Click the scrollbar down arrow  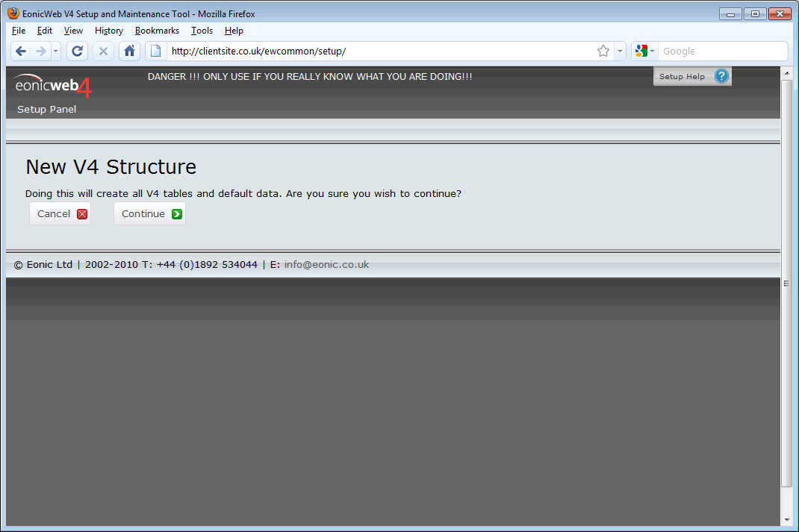(787, 520)
